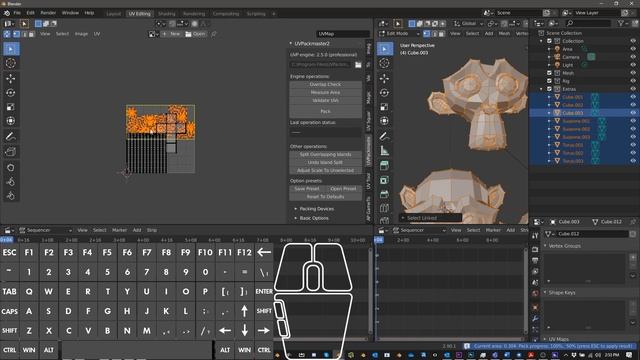Open the outliner filter funnel icon
Viewport: 640px width, 360px height.
click(x=622, y=24)
